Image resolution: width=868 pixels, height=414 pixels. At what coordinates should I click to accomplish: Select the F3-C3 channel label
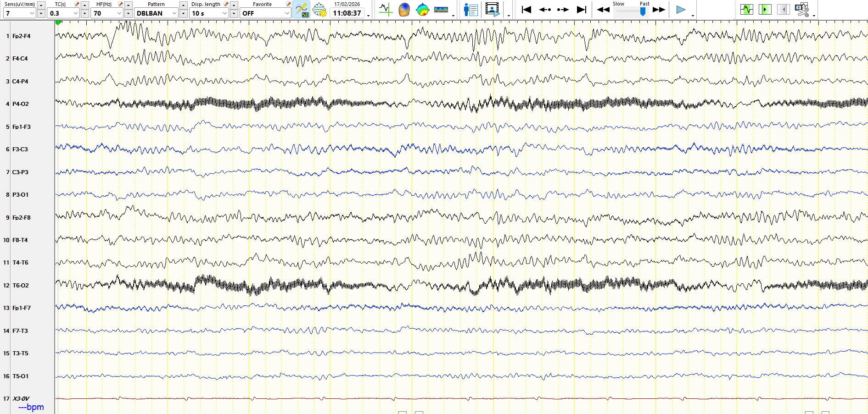click(20, 149)
